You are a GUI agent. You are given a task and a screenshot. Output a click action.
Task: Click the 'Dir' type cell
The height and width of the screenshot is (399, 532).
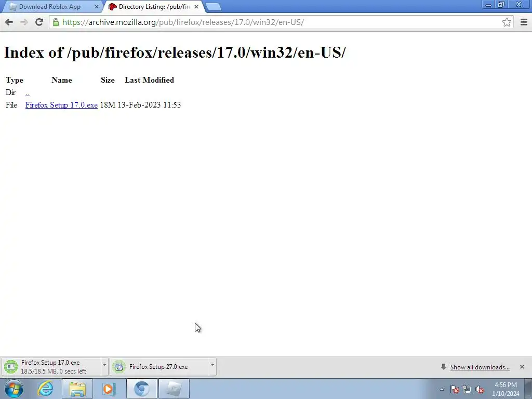pyautogui.click(x=10, y=92)
